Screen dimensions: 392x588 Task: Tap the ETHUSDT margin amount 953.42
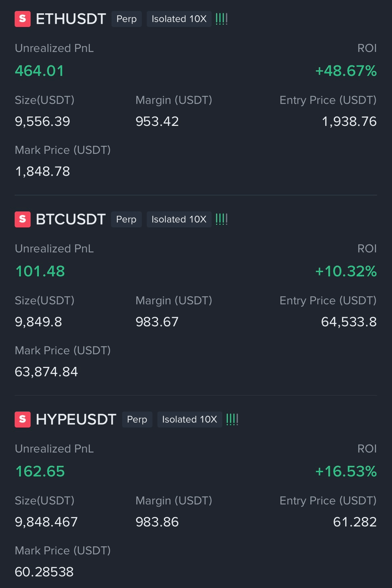157,122
